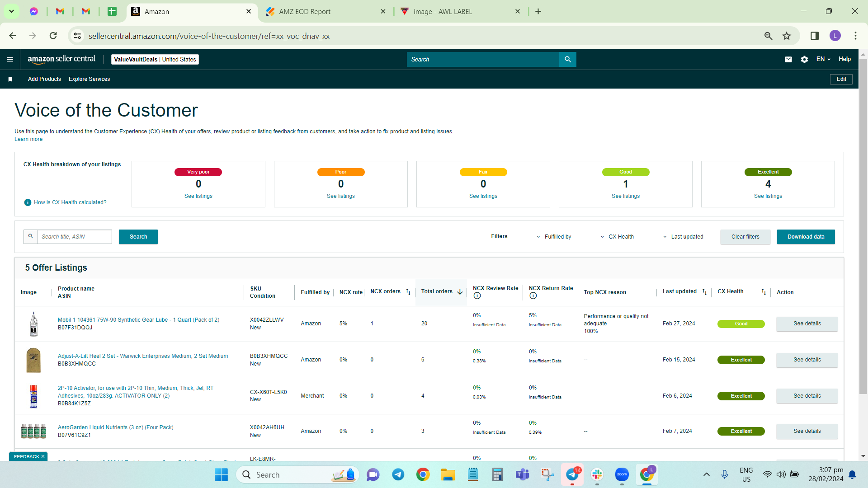Click See details for Mobil 1 Gear Lube
868x488 pixels.
(x=807, y=324)
